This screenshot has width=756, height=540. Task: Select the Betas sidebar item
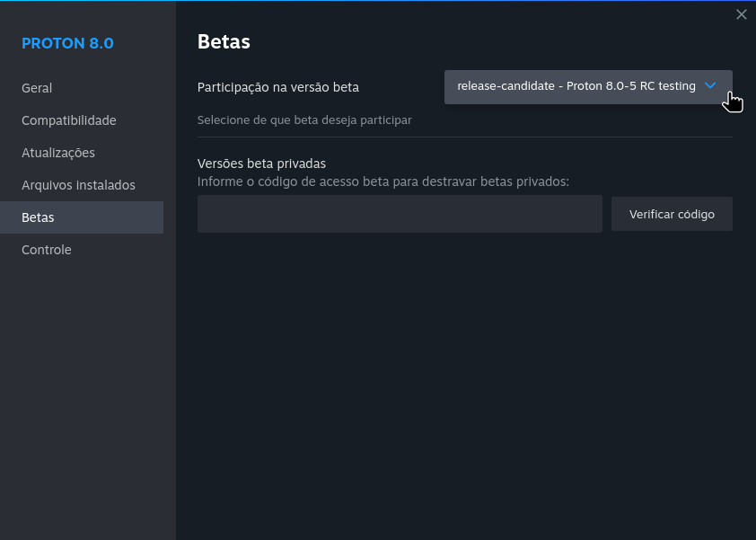(x=82, y=217)
